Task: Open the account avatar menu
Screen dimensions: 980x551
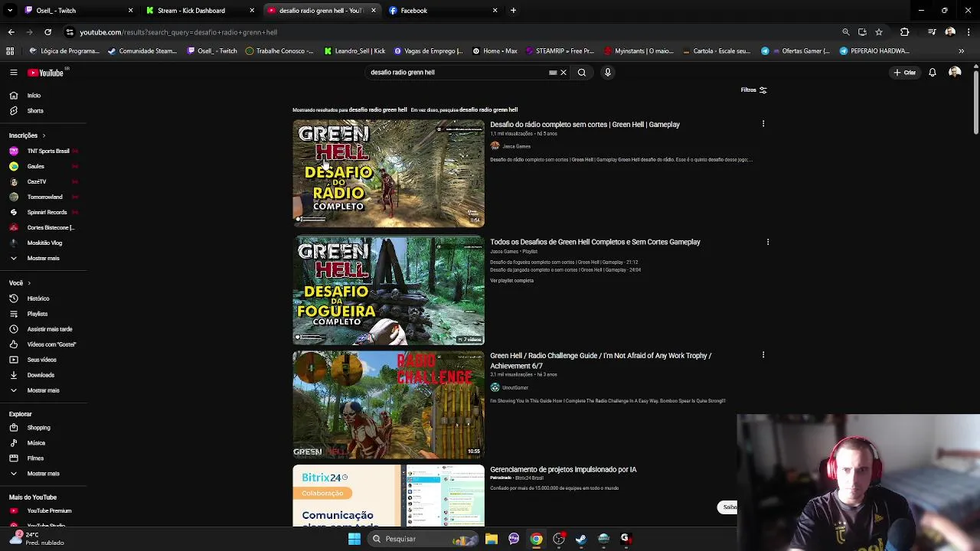Action: click(x=955, y=72)
